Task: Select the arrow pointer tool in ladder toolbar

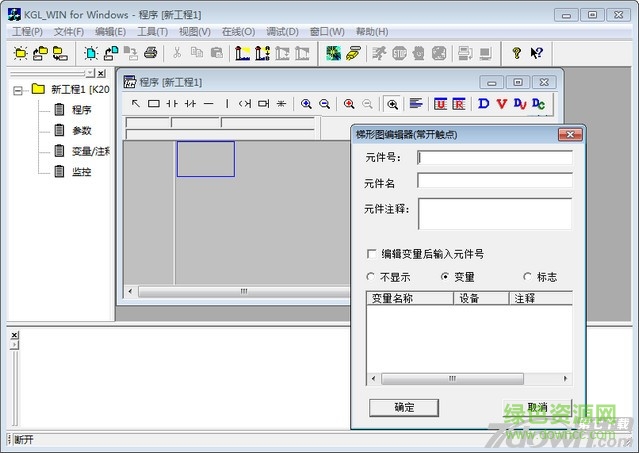Action: [136, 103]
